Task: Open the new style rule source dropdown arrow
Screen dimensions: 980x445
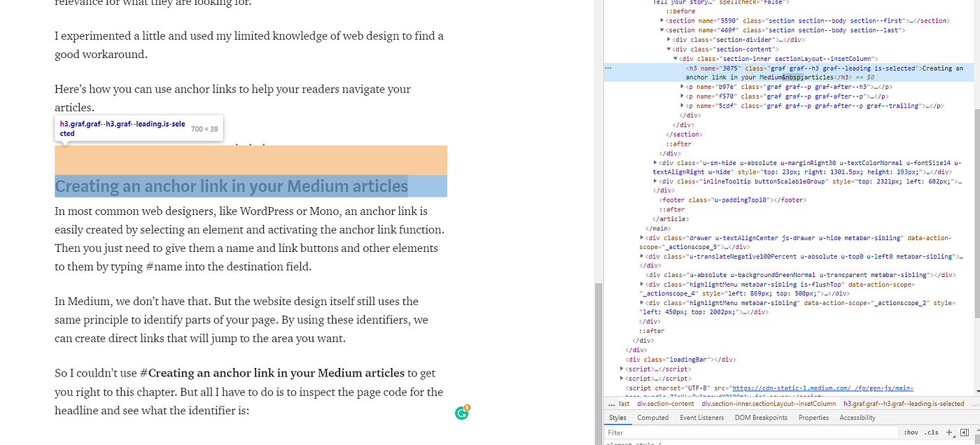Action: 955,436
